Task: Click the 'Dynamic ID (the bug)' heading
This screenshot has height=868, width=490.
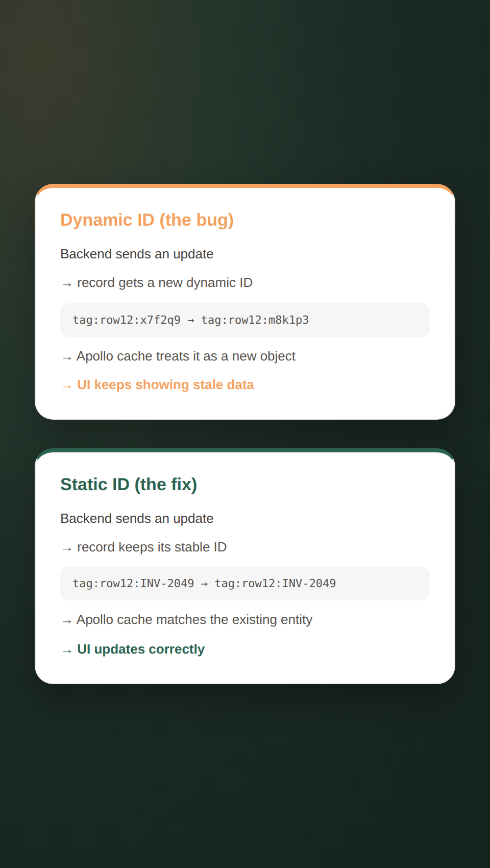Action: pos(147,220)
